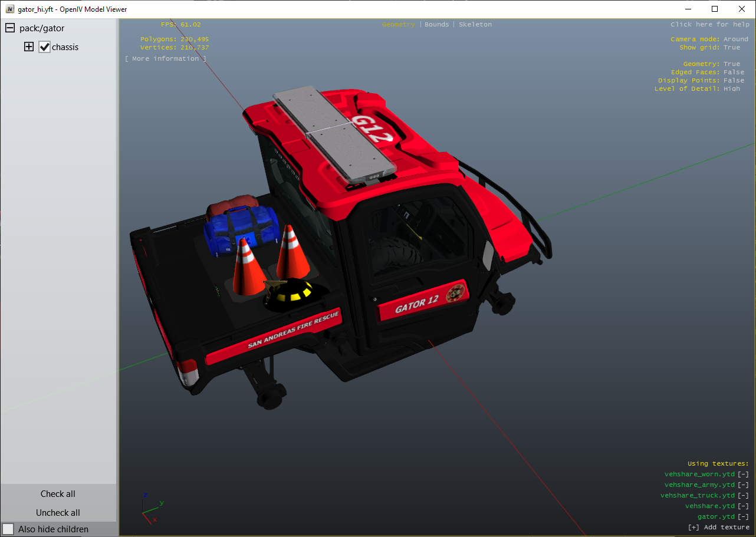
Task: Switch to the Bounds view tab
Action: tap(436, 25)
